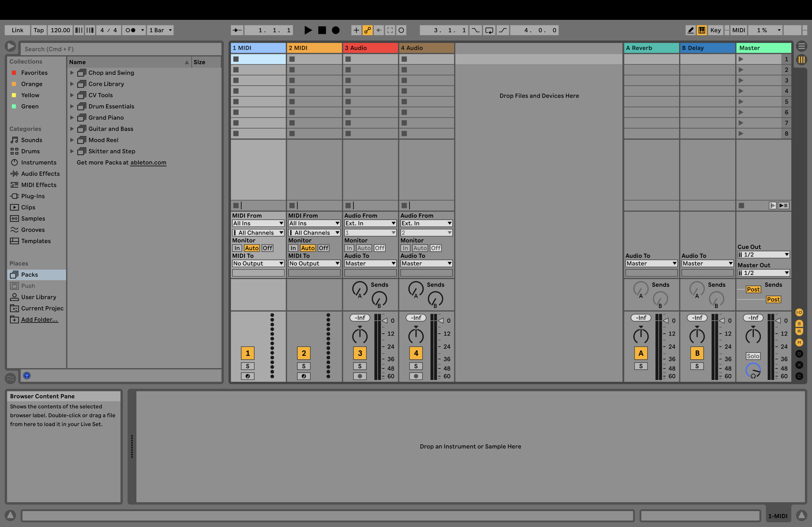Viewport: 812px width, 527px height.
Task: Arm track 4 Audio for recording
Action: click(416, 376)
